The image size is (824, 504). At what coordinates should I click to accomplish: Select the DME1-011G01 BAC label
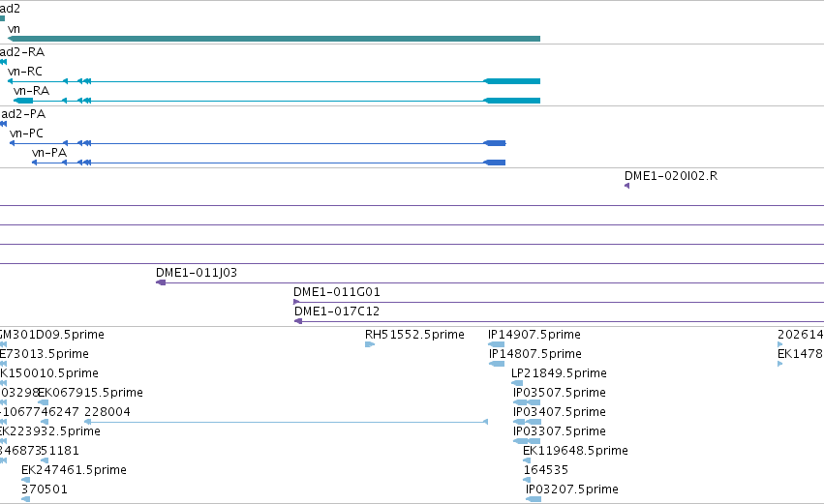337,292
